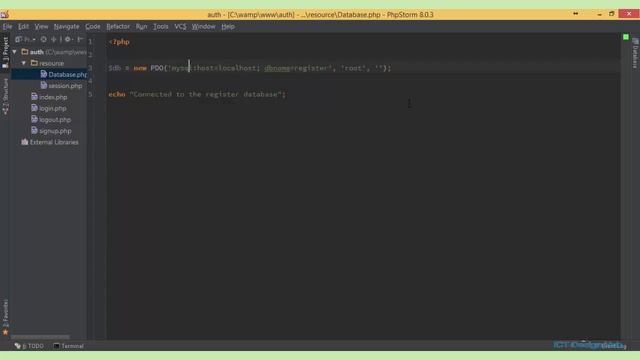Open the File menu

tap(7, 27)
